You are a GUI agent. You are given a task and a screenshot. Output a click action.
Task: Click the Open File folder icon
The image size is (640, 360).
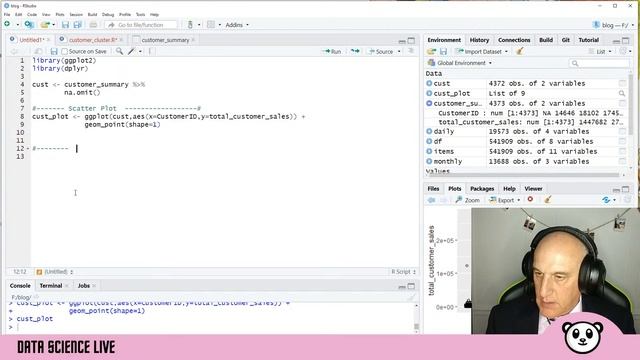pos(45,24)
